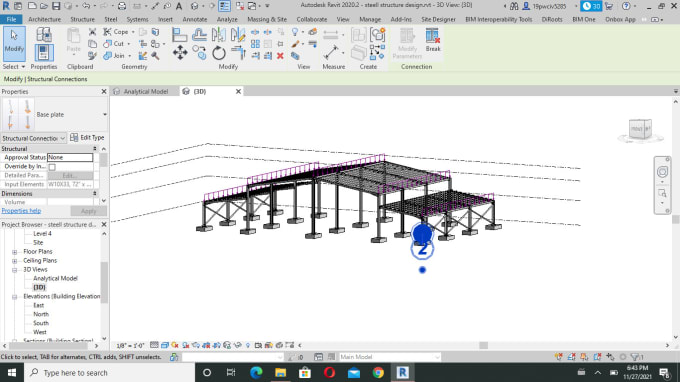Click the red Delete X icon
680x382 pixels.
tap(280, 56)
